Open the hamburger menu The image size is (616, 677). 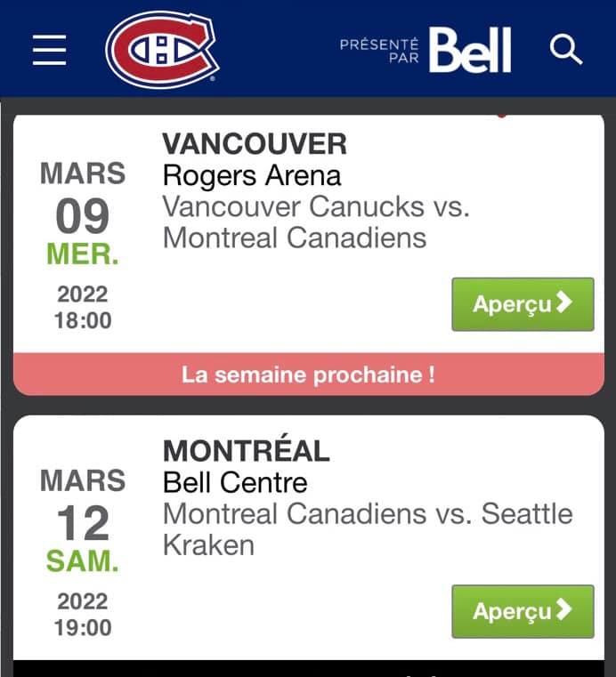coord(49,50)
